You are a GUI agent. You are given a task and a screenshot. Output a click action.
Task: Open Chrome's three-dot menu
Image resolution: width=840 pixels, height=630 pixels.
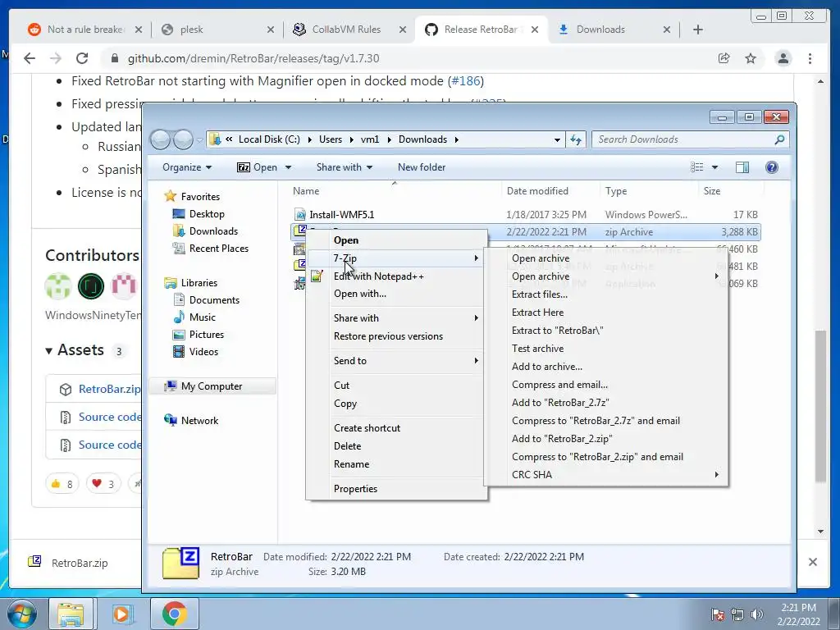click(810, 58)
